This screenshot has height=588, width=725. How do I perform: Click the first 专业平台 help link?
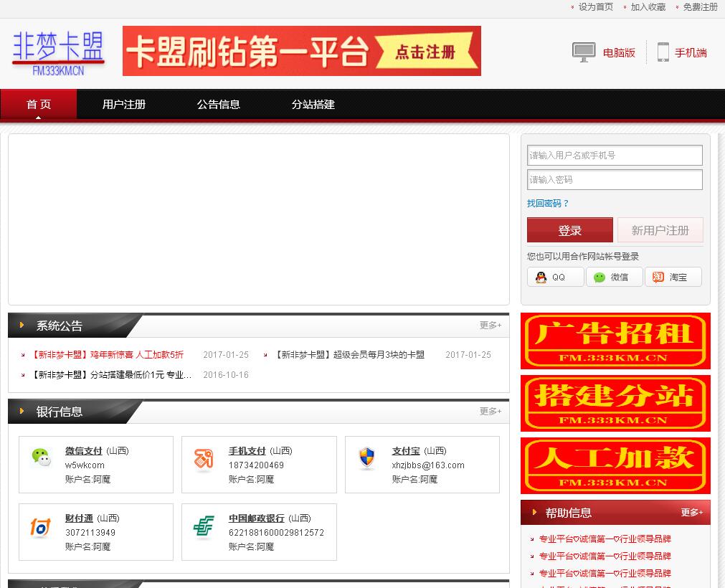(605, 539)
